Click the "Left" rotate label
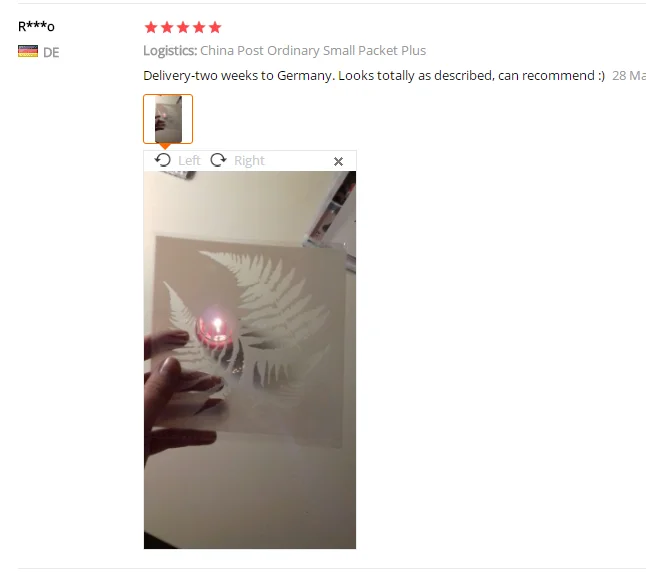Screen dimensions: 646x574 (x=189, y=160)
